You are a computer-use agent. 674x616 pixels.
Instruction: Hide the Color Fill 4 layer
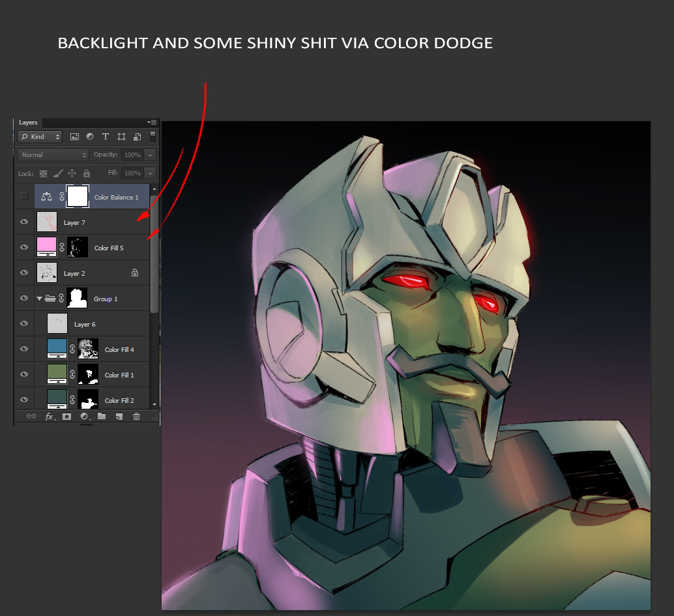[24, 349]
